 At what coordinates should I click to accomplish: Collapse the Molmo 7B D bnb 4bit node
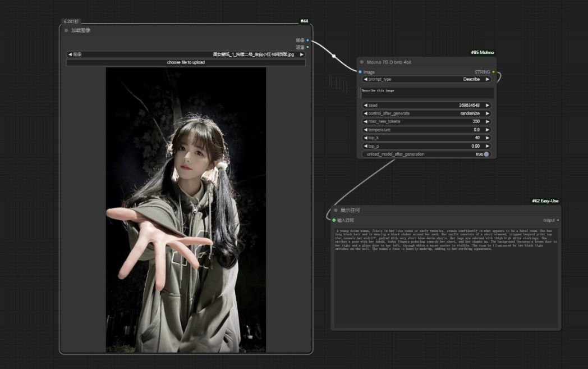click(x=362, y=62)
